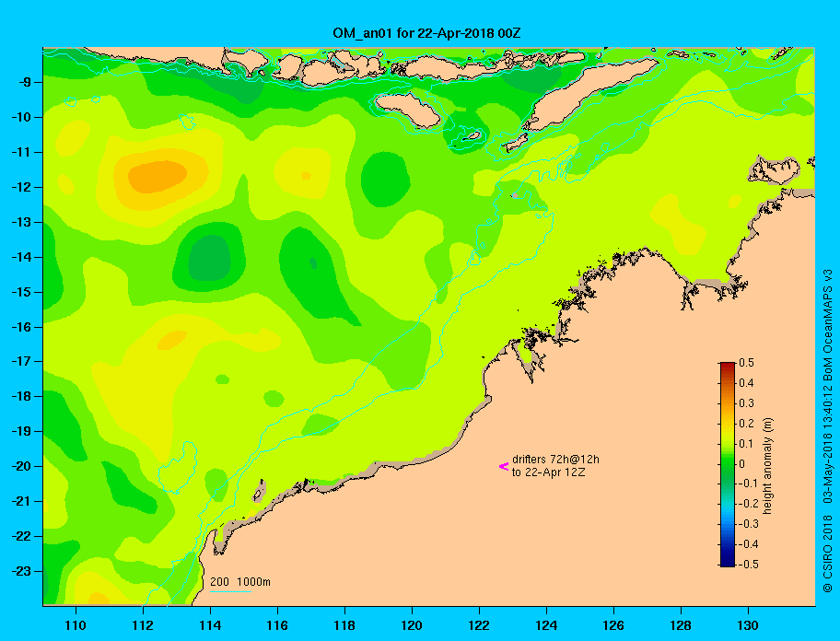
Task: Click latitude label -18
Action: 20,397
